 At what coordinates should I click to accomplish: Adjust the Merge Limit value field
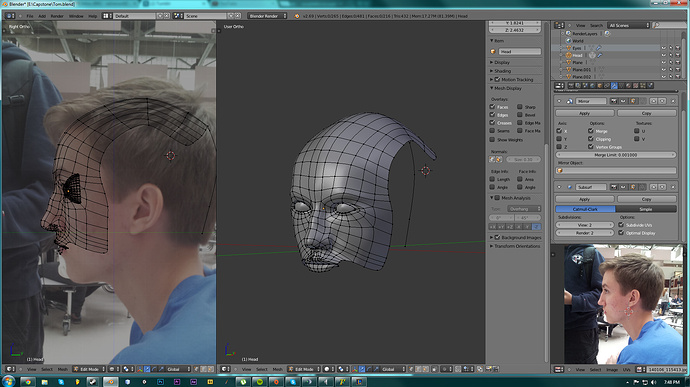[616, 155]
